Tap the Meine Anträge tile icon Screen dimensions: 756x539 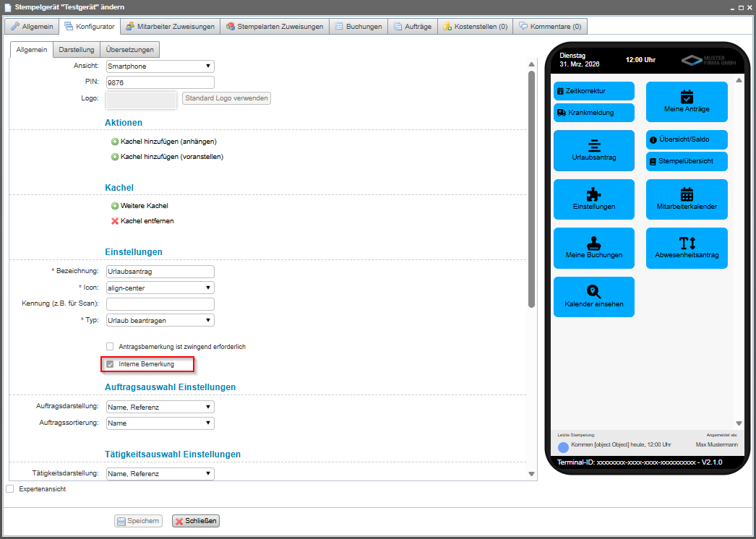pyautogui.click(x=687, y=97)
